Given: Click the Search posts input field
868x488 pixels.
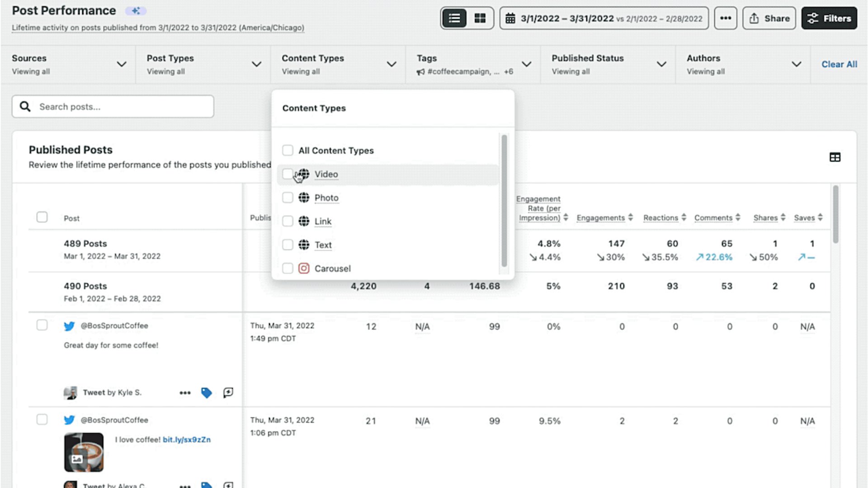Looking at the screenshot, I should click(113, 107).
